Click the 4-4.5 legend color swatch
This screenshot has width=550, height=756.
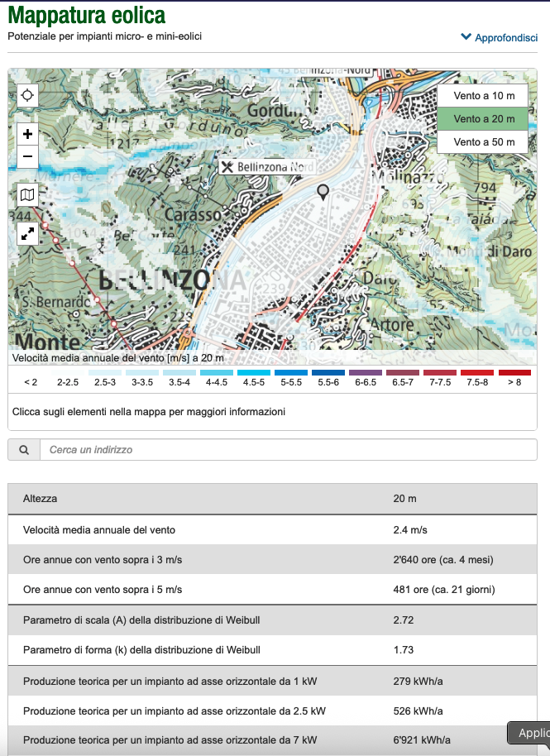(217, 373)
